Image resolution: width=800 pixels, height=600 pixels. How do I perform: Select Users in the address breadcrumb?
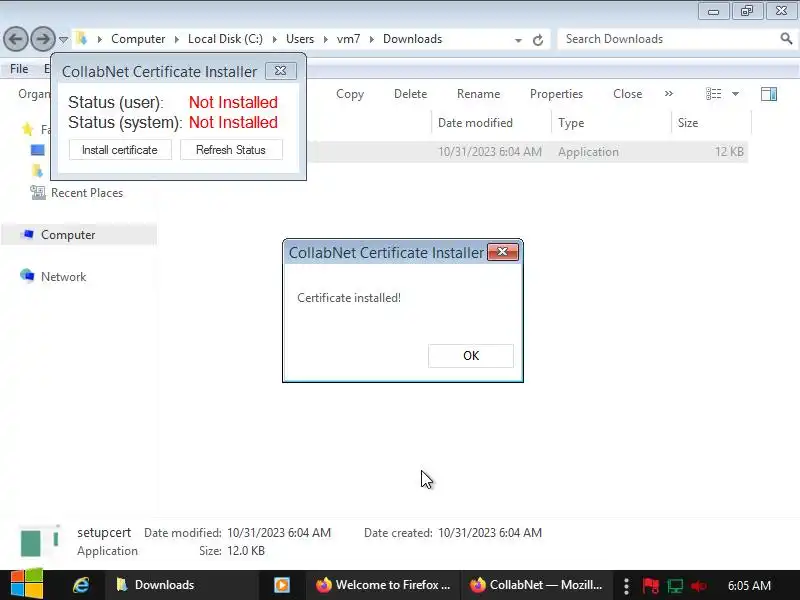(300, 39)
